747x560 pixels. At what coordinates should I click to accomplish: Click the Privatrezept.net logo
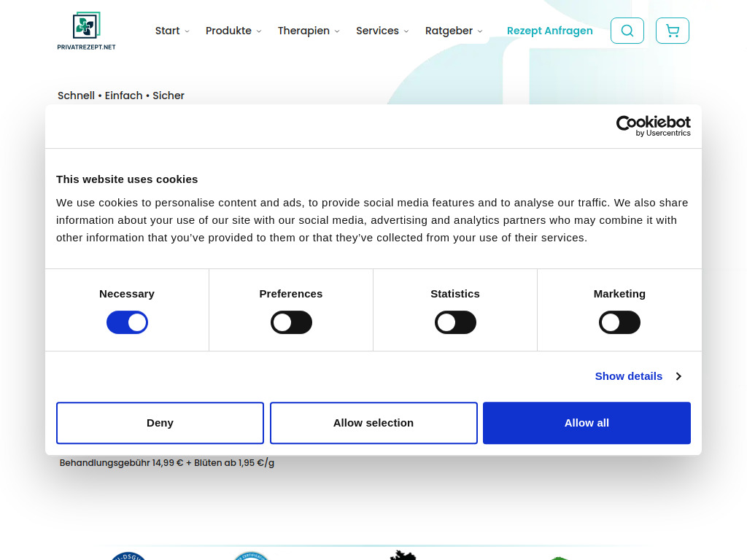(x=85, y=30)
